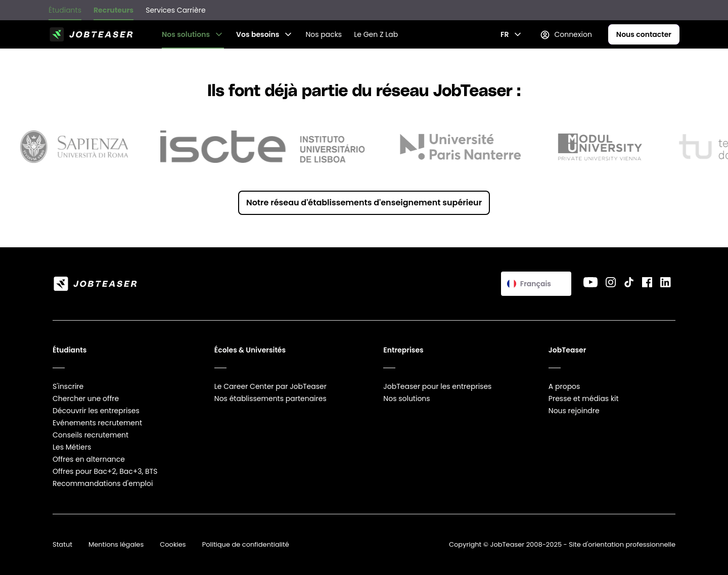Open Conseils recrutement link
Screen dimensions: 728x575
pyautogui.click(x=90, y=435)
